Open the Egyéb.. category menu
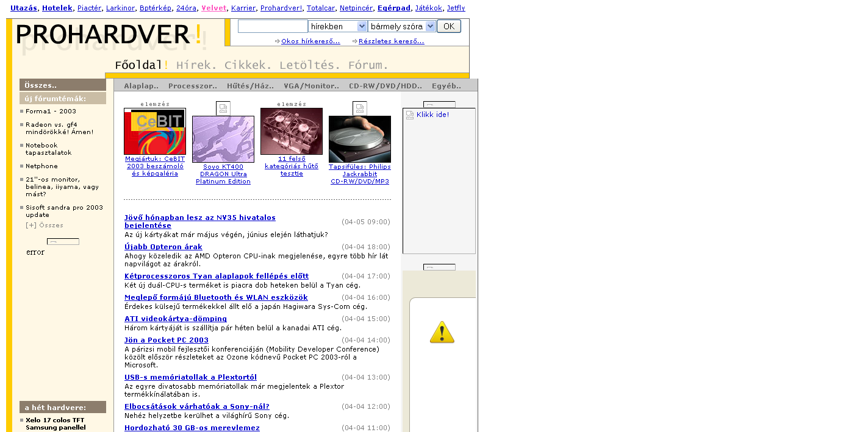 tap(447, 86)
